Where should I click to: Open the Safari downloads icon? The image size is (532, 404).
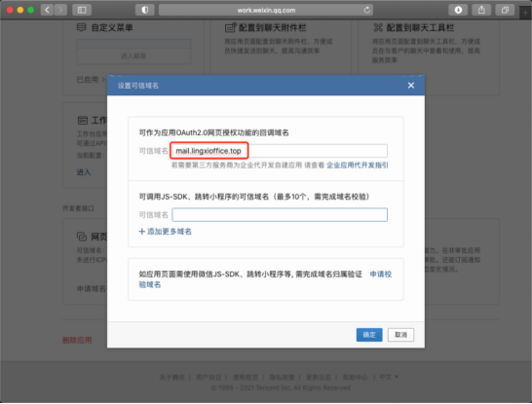[458, 10]
